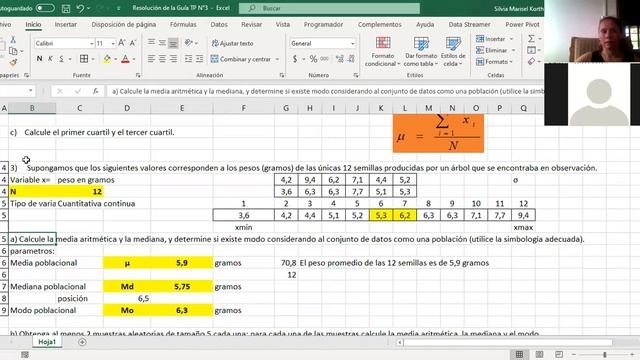Screen dimensions: 640x360
Task: Click the Undo arrow icon
Action: 80,8
